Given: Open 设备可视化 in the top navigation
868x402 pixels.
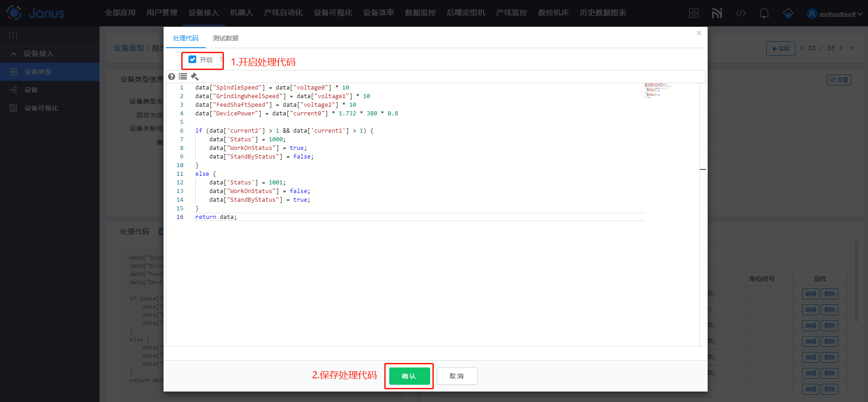Looking at the screenshot, I should pos(333,13).
